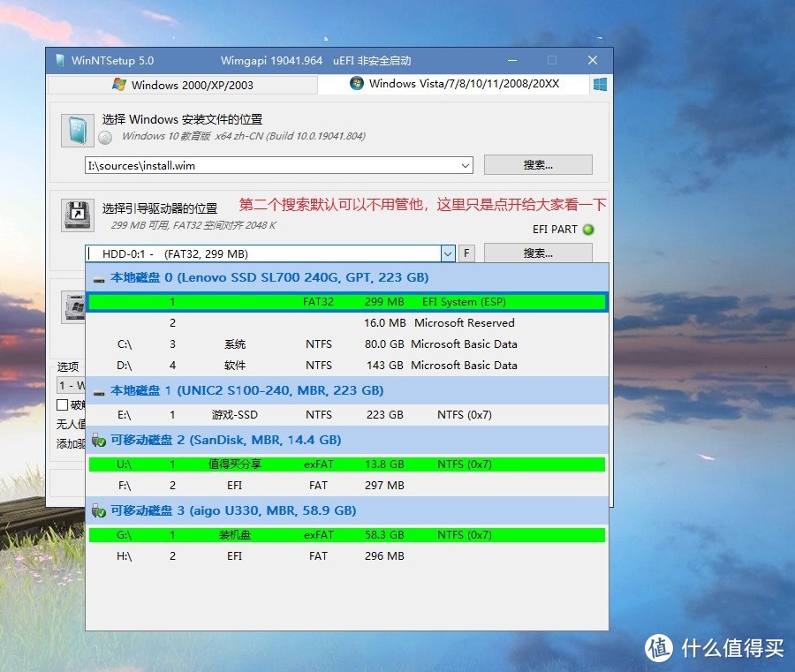Click the disk icon beside 本地磁盘 0
This screenshot has height=672, width=795.
click(x=99, y=279)
